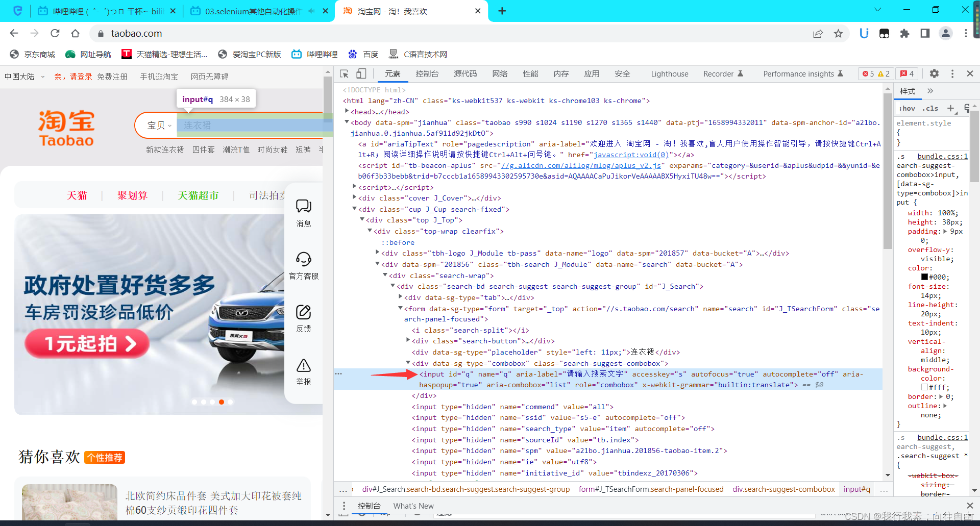The width and height of the screenshot is (980, 526).
Task: Add new style rule plus icon
Action: [951, 108]
